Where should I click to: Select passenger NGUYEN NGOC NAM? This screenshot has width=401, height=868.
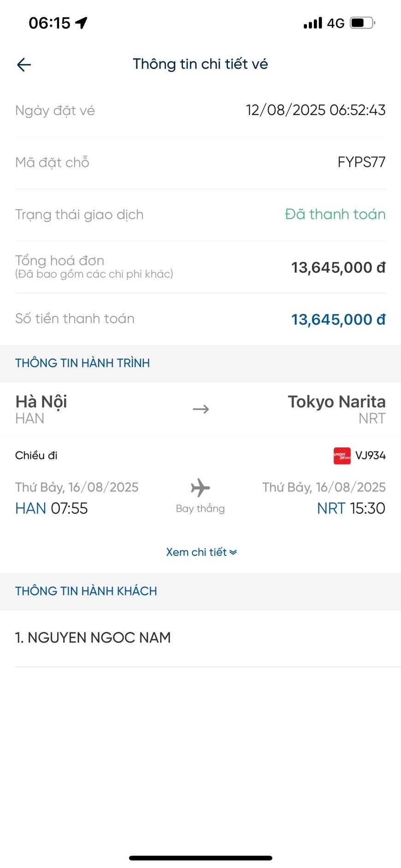click(x=93, y=638)
